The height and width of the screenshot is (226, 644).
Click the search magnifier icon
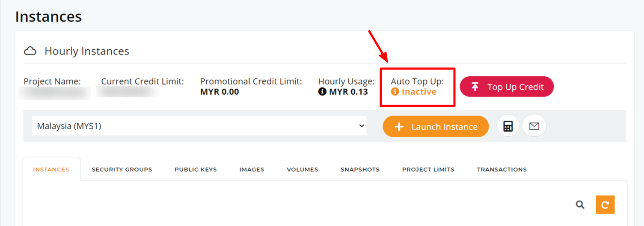point(580,205)
